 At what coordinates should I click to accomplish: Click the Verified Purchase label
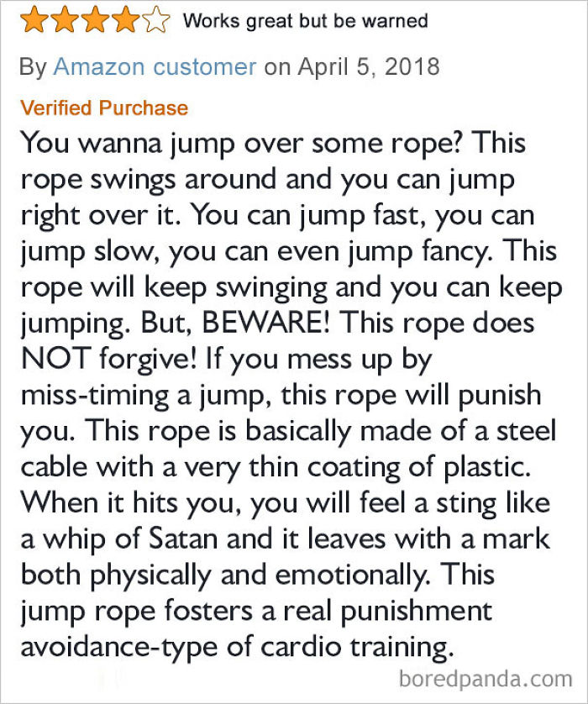(103, 108)
